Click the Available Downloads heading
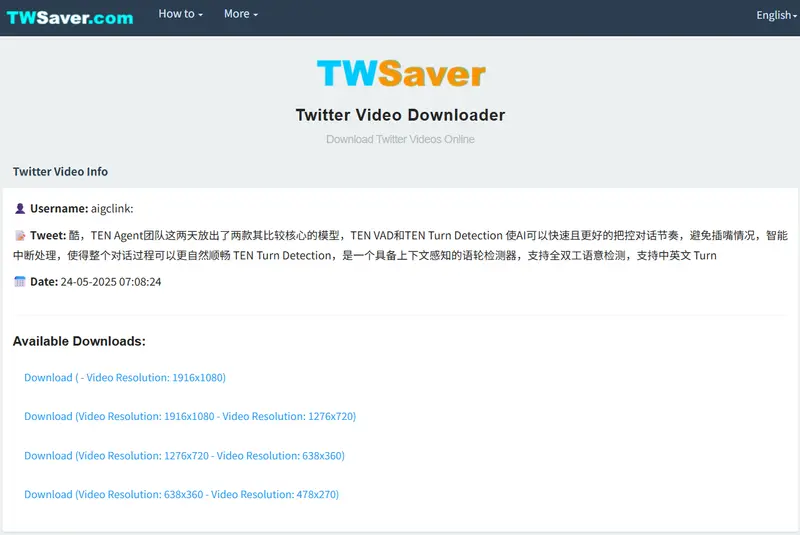This screenshot has width=800, height=535. coord(79,341)
